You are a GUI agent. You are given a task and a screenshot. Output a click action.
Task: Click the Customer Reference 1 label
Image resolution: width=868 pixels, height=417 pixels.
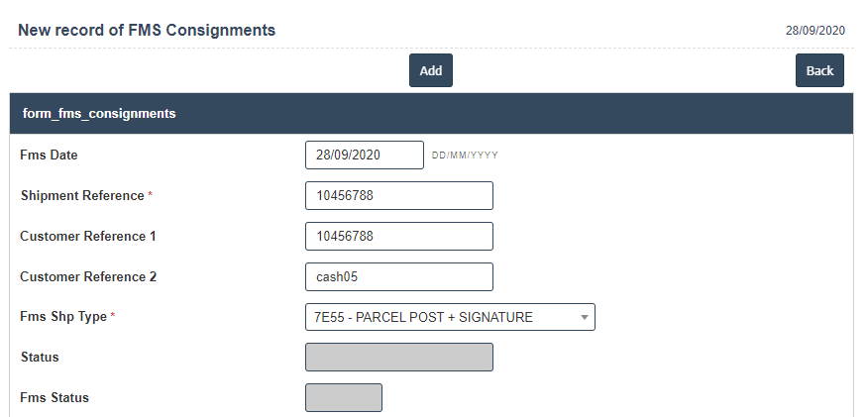coord(88,237)
